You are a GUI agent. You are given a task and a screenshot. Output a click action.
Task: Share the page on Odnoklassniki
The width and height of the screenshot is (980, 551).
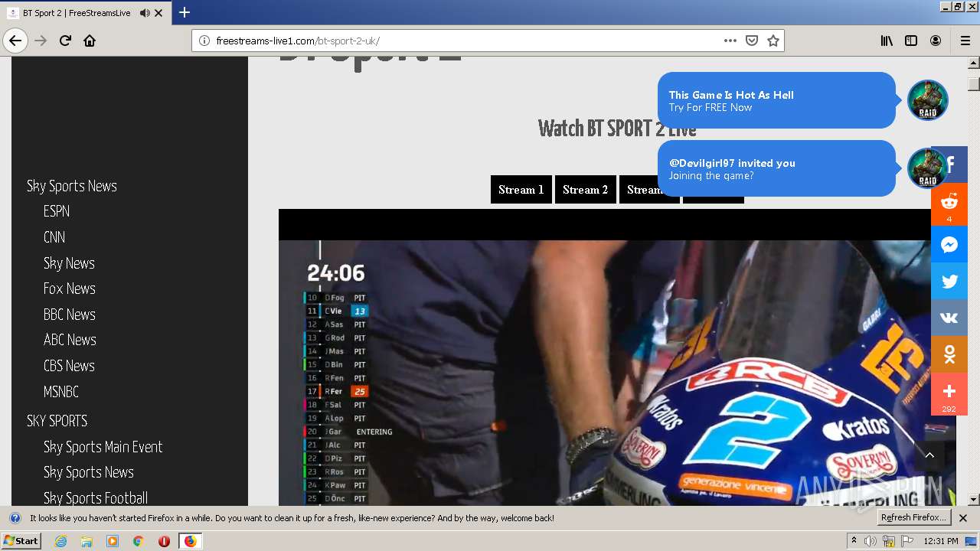(949, 355)
